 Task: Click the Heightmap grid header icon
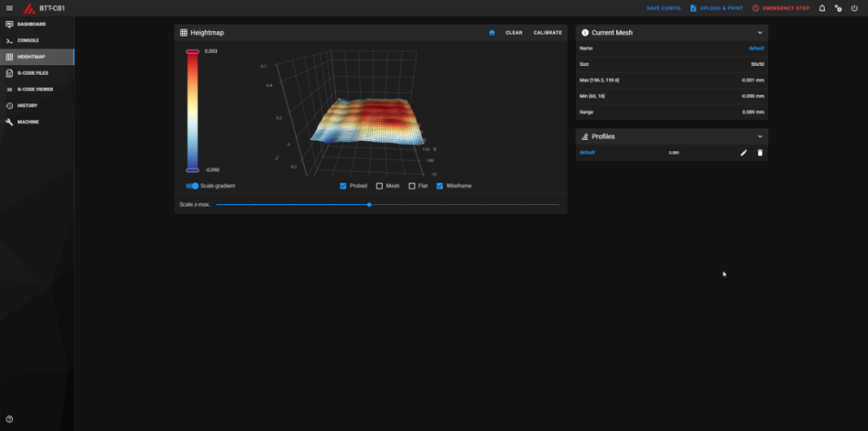pyautogui.click(x=184, y=33)
